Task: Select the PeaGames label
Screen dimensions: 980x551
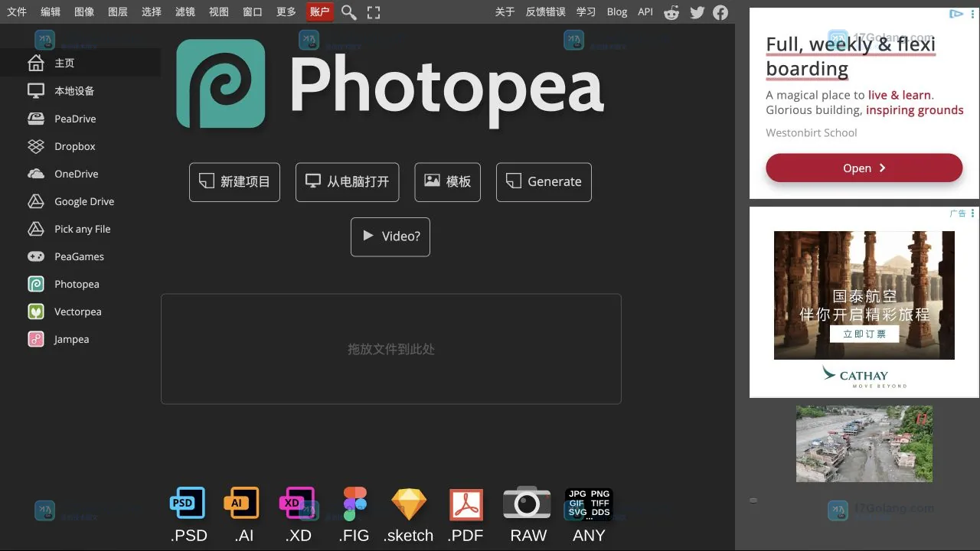Action: [79, 256]
